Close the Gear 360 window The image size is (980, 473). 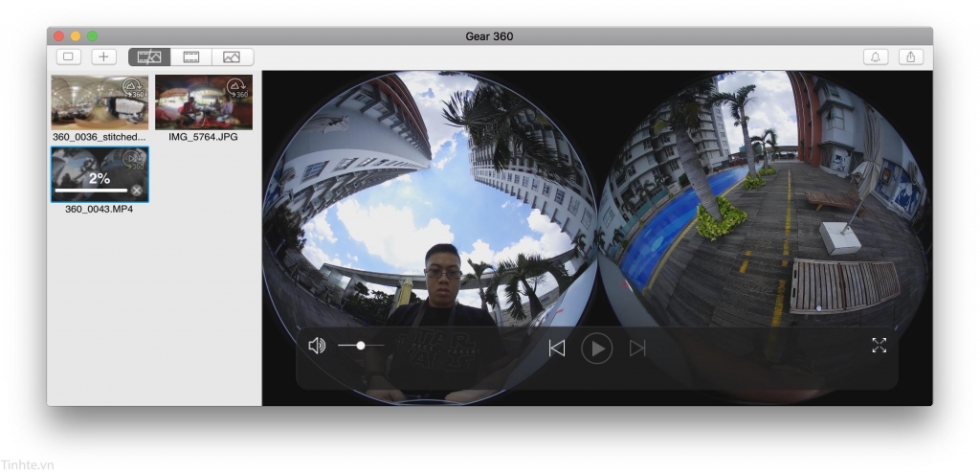58,36
